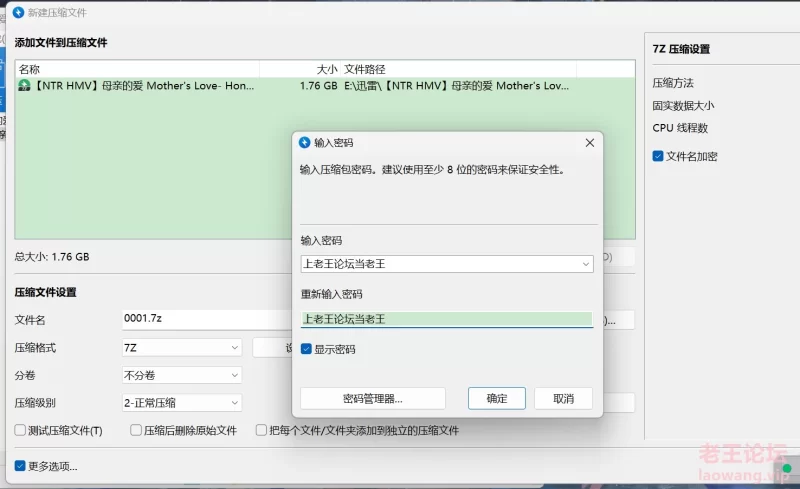Open the 密码管理器 password manager
This screenshot has height=489, width=800.
coord(372,398)
